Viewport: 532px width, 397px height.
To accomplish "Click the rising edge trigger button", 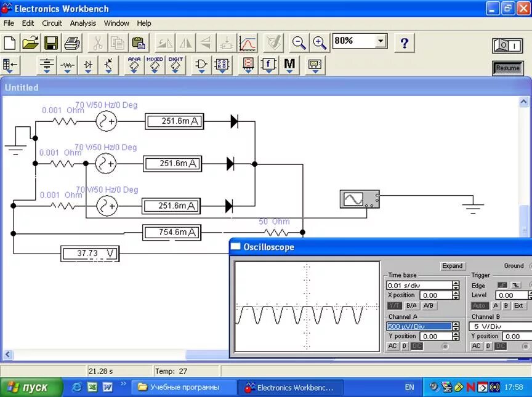I will [x=502, y=285].
